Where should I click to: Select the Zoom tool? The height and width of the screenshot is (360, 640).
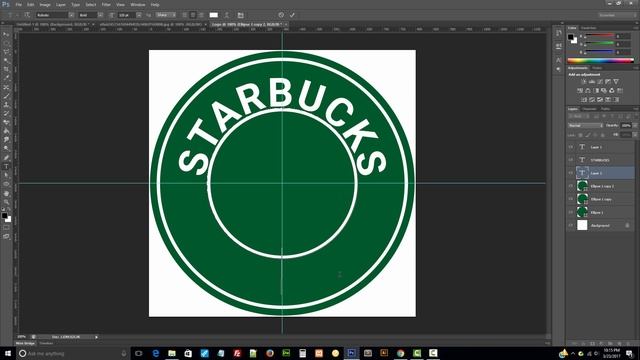6,202
